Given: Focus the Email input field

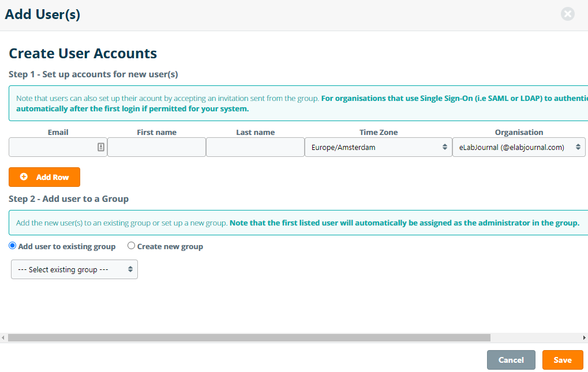Looking at the screenshot, I should 52,147.
